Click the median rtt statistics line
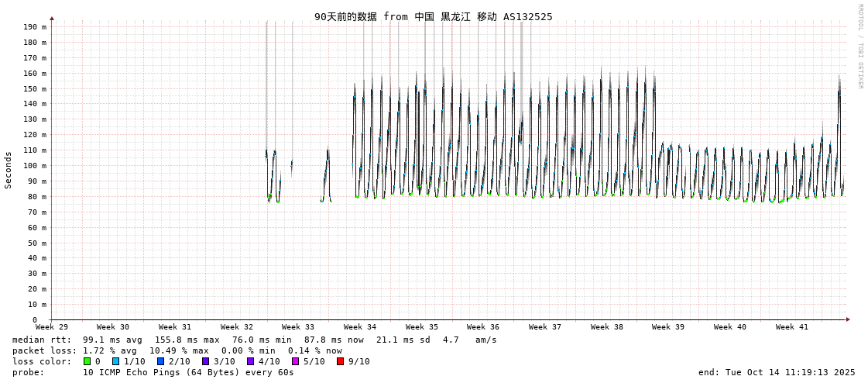 tap(254, 340)
